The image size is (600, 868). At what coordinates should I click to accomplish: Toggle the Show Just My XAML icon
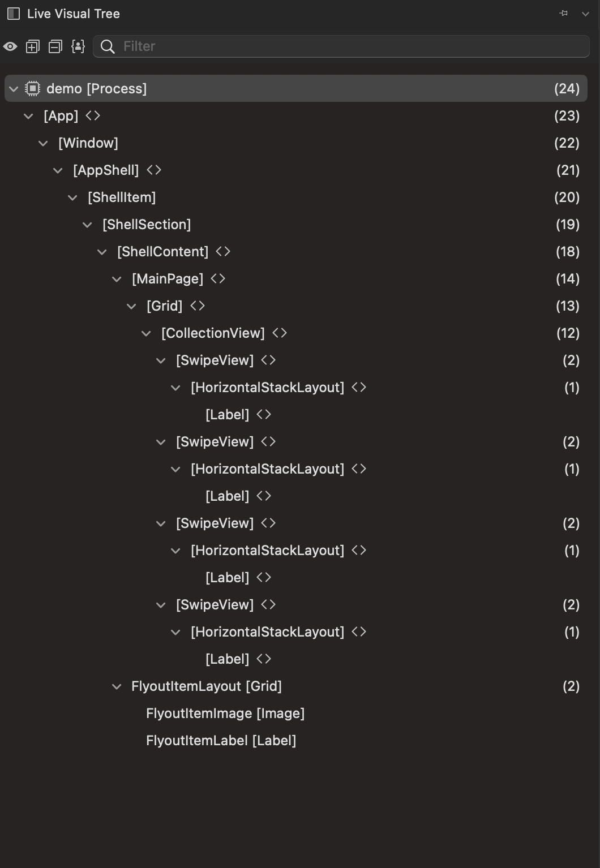[78, 46]
